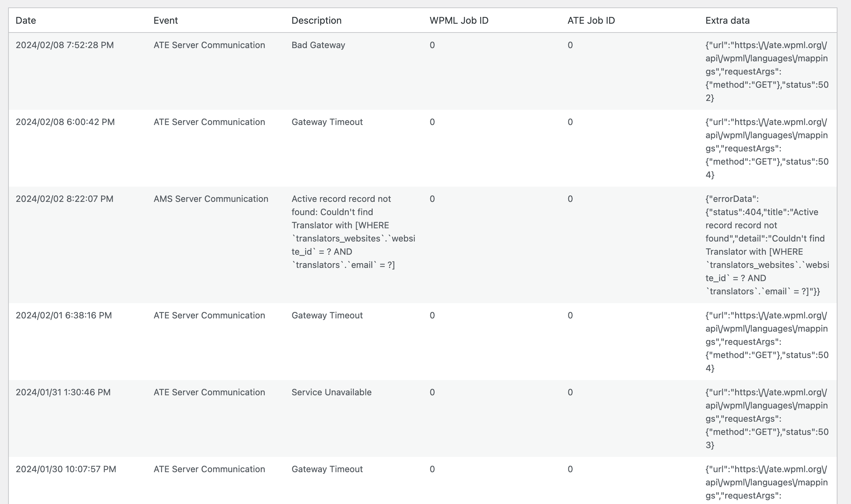Click the ATE Job ID column header
This screenshot has width=851, height=504.
tap(591, 20)
